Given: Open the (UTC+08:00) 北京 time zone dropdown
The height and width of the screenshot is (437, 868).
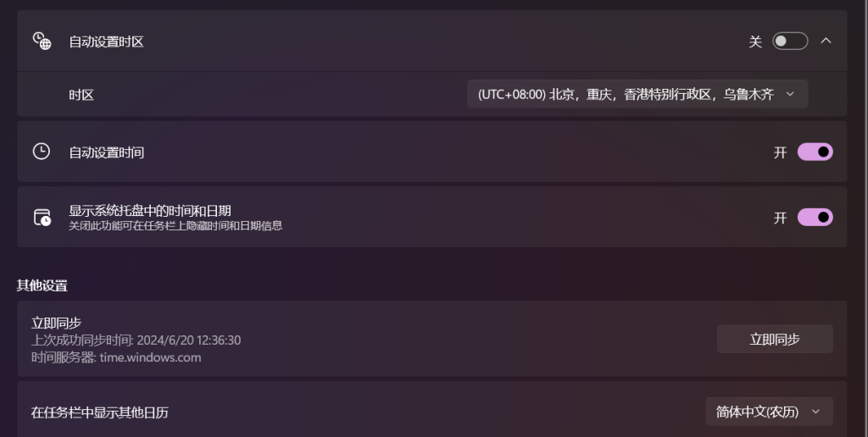Looking at the screenshot, I should pyautogui.click(x=626, y=94).
